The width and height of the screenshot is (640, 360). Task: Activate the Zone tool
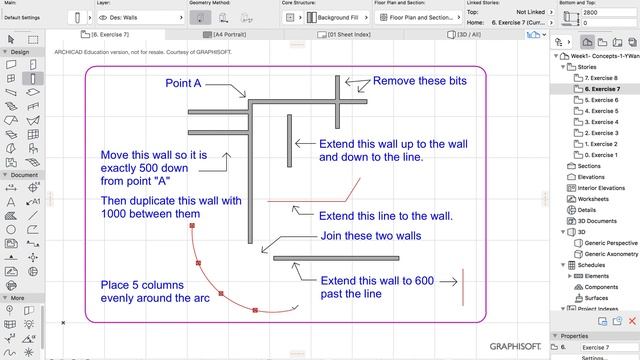click(11, 162)
